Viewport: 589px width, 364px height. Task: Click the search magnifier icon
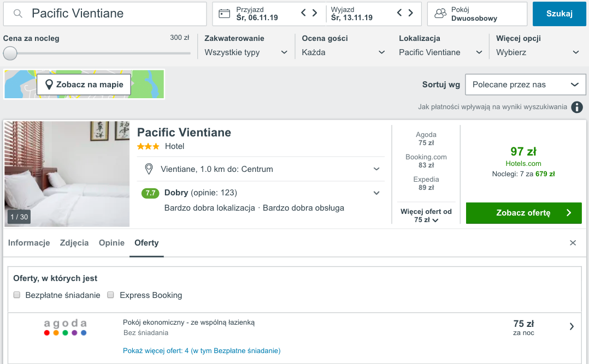(19, 14)
